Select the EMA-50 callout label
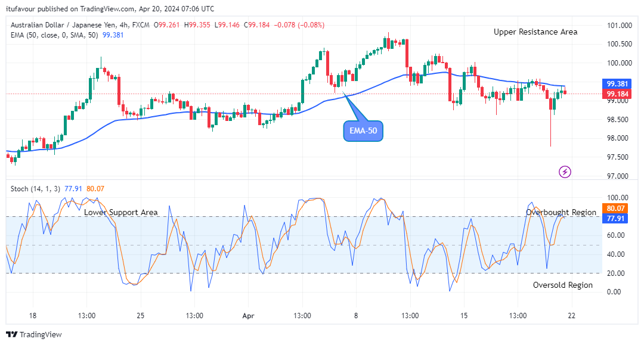The width and height of the screenshot is (644, 345). [363, 131]
